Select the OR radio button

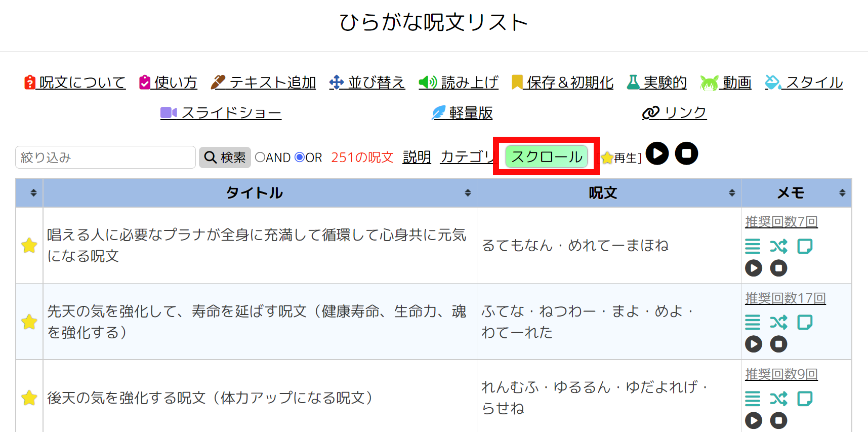(x=300, y=158)
